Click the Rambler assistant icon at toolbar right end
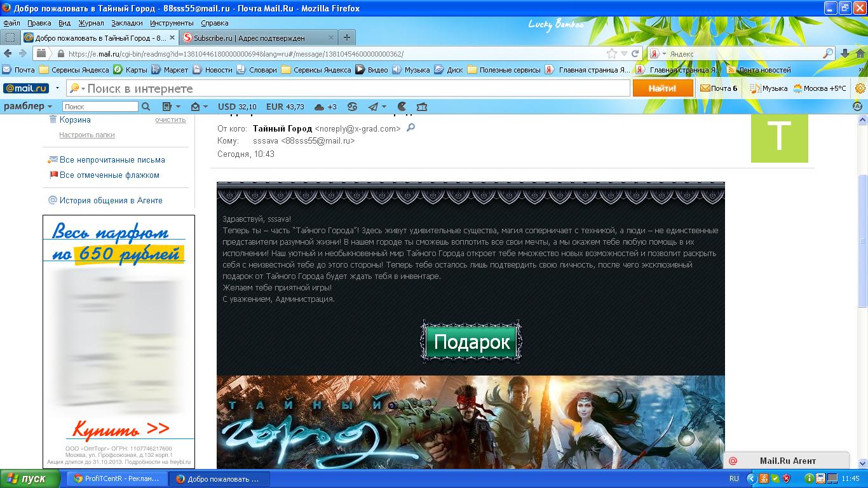The height and width of the screenshot is (488, 868). (857, 107)
